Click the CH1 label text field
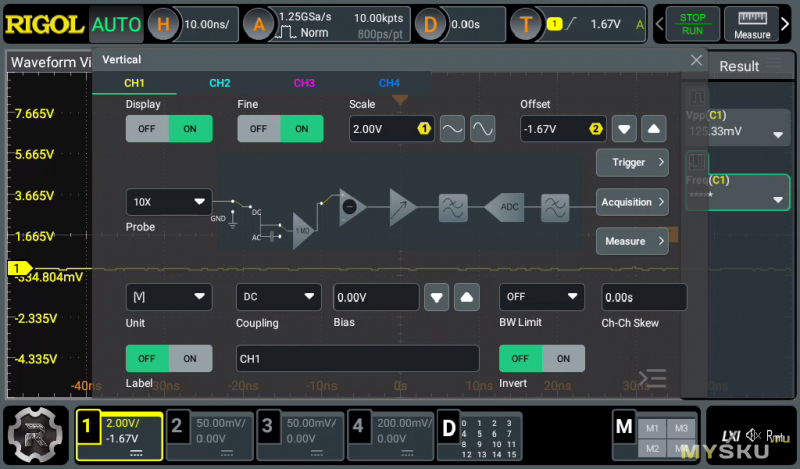800x469 pixels. pos(357,358)
